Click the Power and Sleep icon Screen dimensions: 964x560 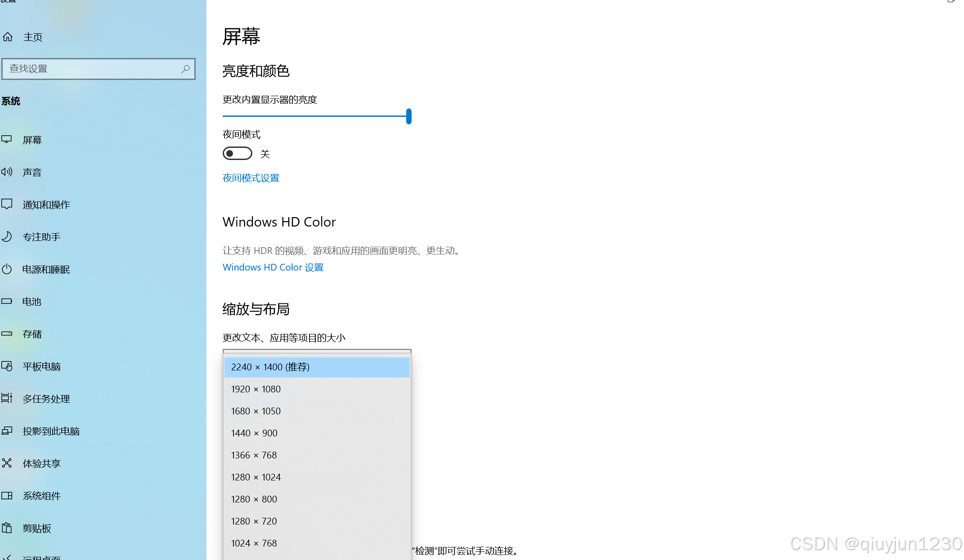(x=7, y=269)
